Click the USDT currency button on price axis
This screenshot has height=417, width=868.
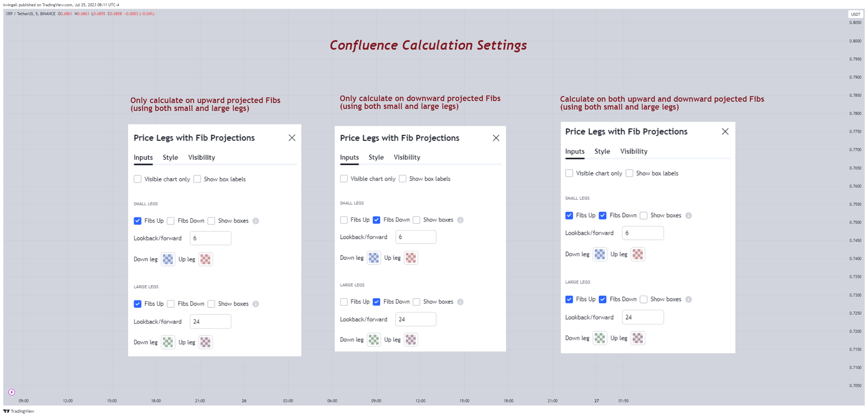pos(855,14)
